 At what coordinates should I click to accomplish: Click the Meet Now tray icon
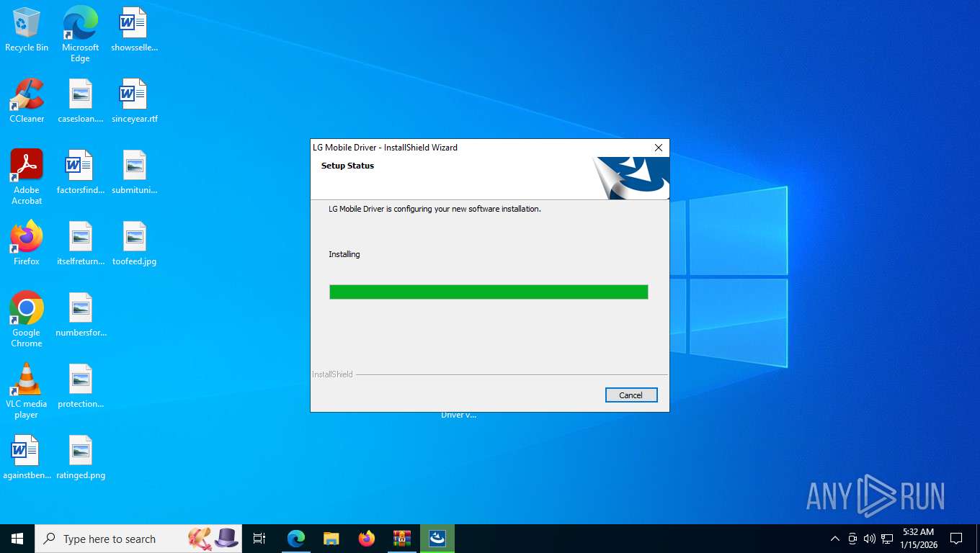click(x=852, y=539)
